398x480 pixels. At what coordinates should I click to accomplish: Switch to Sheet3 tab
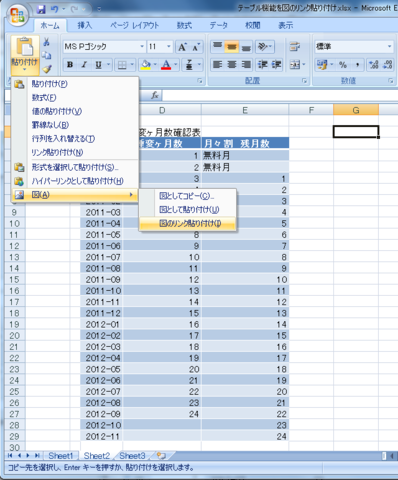(x=132, y=456)
